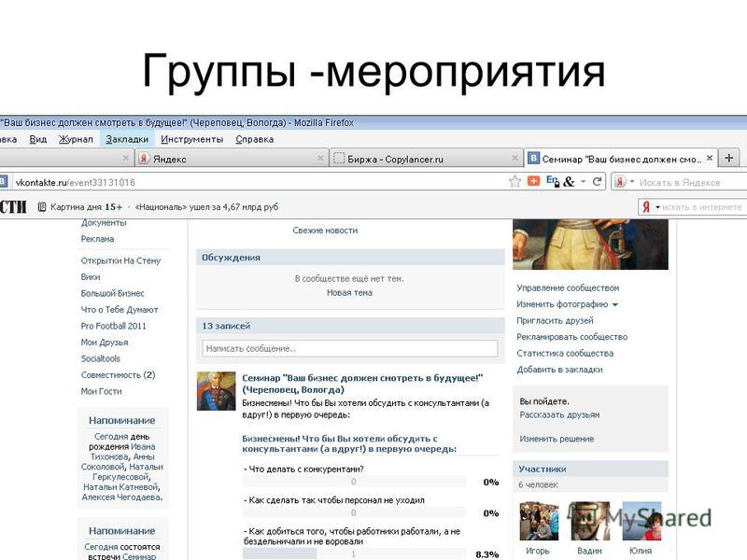Click Игорь's participant thumbnail
The image size is (747, 560).
pyautogui.click(x=539, y=521)
